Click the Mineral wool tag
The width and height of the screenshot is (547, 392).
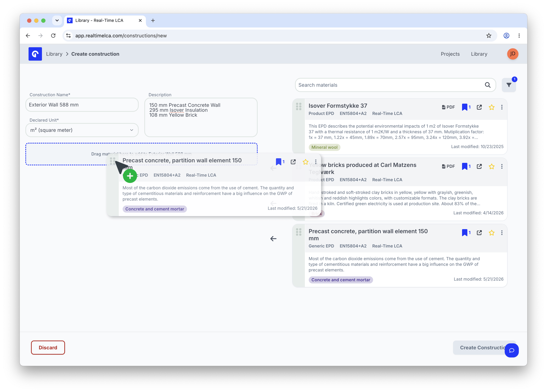(324, 147)
